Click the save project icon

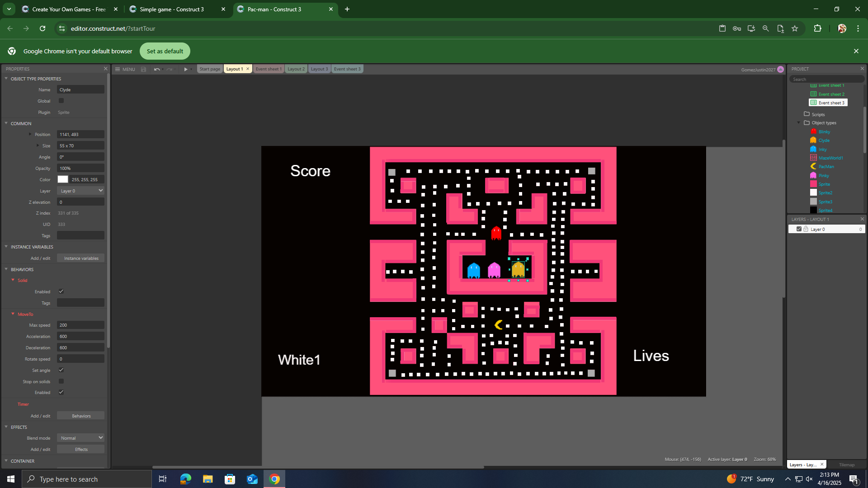pyautogui.click(x=143, y=69)
